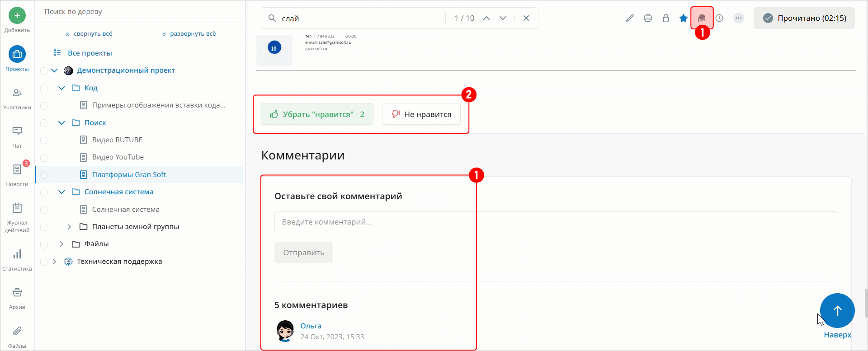Focus the Введите комментарий input field

coord(556,222)
